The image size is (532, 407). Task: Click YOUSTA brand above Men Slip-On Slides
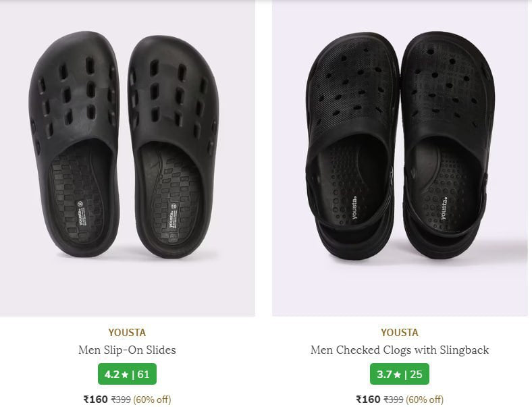tap(127, 333)
